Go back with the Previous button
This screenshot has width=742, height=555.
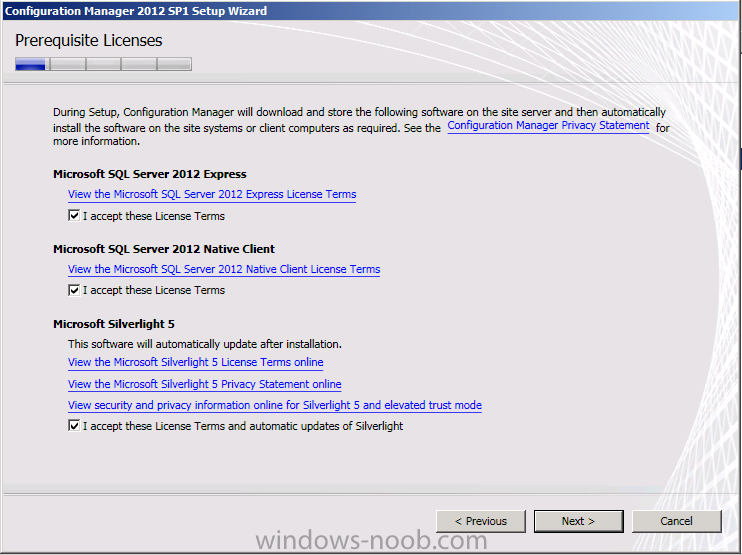coord(481,521)
